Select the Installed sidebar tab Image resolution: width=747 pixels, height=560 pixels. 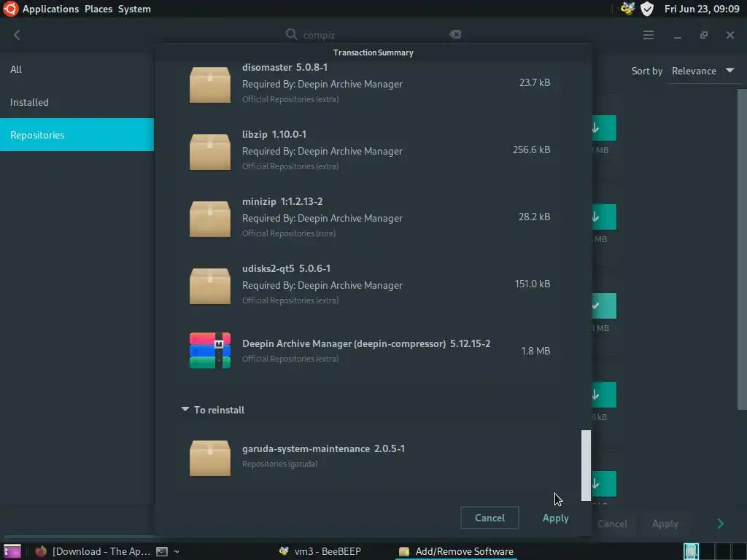tap(77, 102)
